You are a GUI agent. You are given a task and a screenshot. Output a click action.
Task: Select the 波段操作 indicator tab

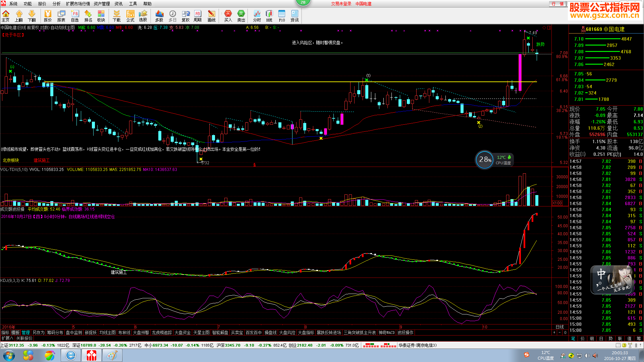(405, 333)
